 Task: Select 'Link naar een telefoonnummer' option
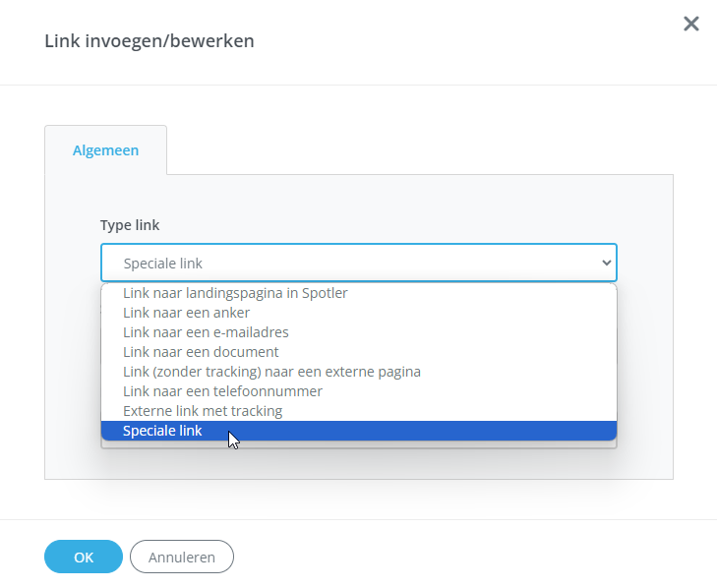coord(222,391)
